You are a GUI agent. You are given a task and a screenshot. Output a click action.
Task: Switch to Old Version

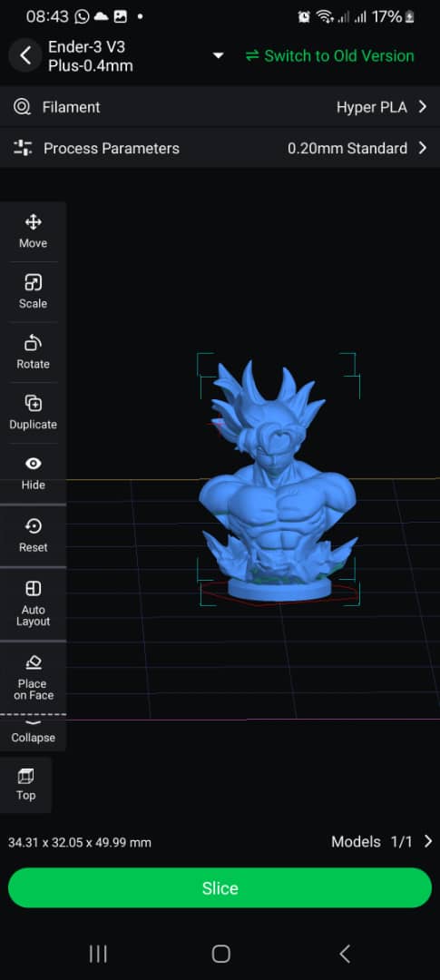tap(330, 55)
